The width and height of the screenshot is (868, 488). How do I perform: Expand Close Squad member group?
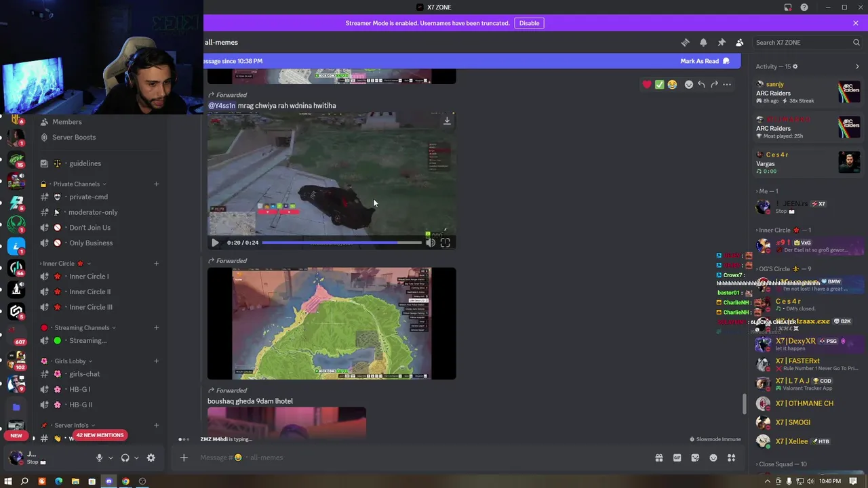tap(783, 464)
